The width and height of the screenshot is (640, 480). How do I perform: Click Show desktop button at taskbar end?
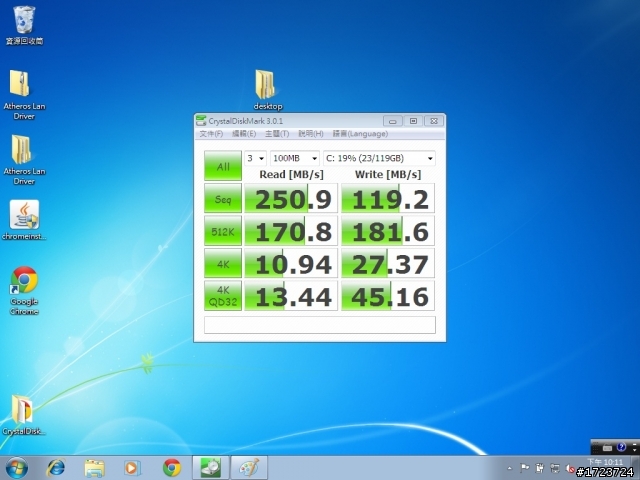click(x=635, y=468)
